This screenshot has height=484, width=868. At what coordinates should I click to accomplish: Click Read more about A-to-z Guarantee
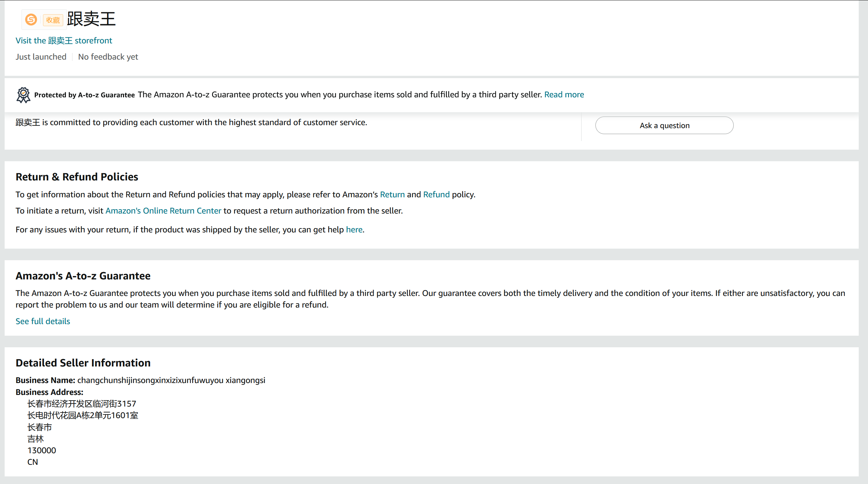564,94
